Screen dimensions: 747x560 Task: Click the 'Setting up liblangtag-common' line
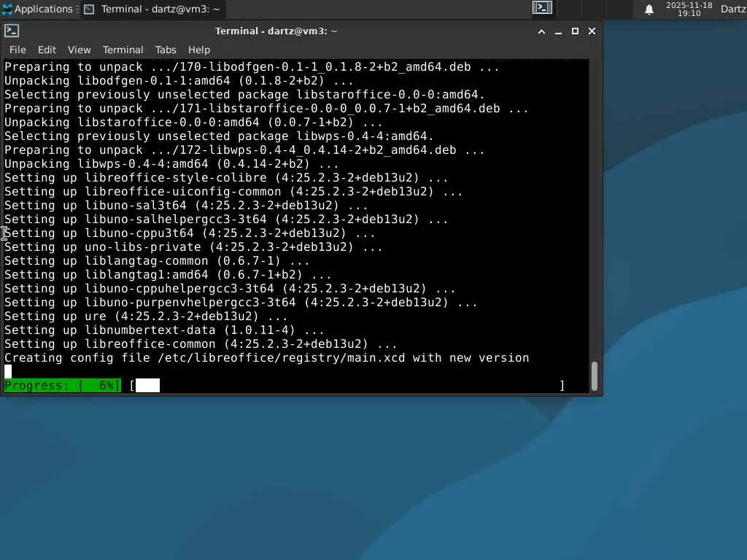[x=157, y=261]
